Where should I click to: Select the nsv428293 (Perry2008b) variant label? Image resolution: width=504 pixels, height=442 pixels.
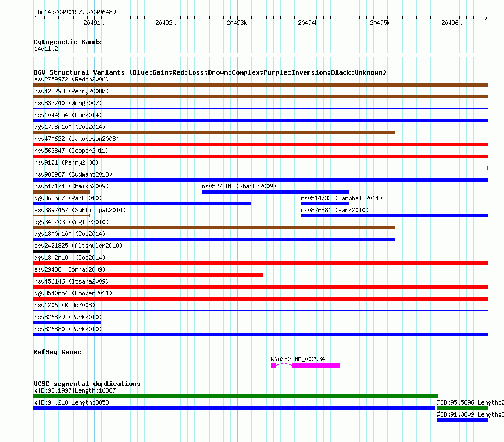click(71, 91)
